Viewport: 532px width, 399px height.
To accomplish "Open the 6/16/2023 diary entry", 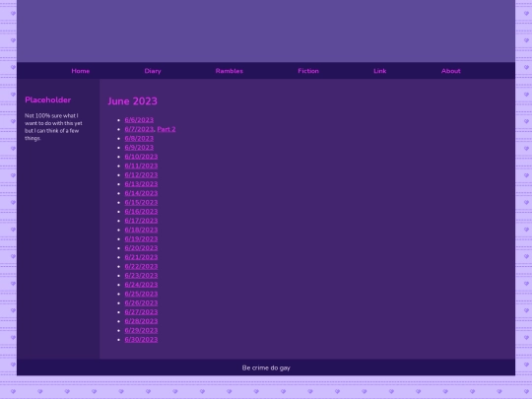I will tap(141, 212).
